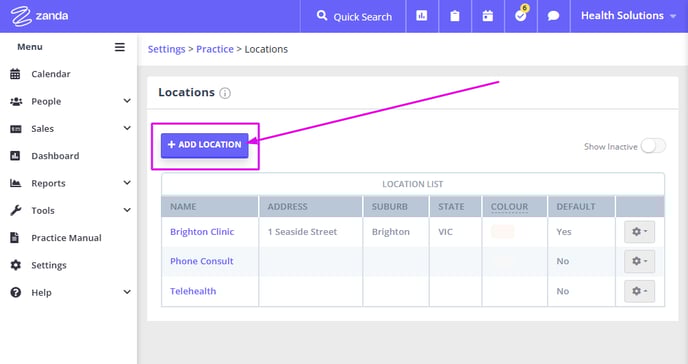The width and height of the screenshot is (688, 364).
Task: Click Brighton Clinic colour swatch
Action: 502,231
